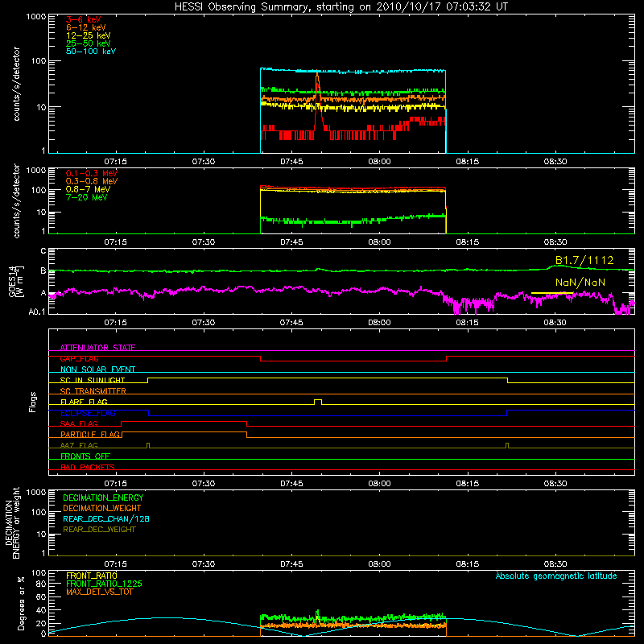Screen dimensions: 644x644
Task: Click the SC_TRANSMITTER flag label
Action: tap(93, 391)
